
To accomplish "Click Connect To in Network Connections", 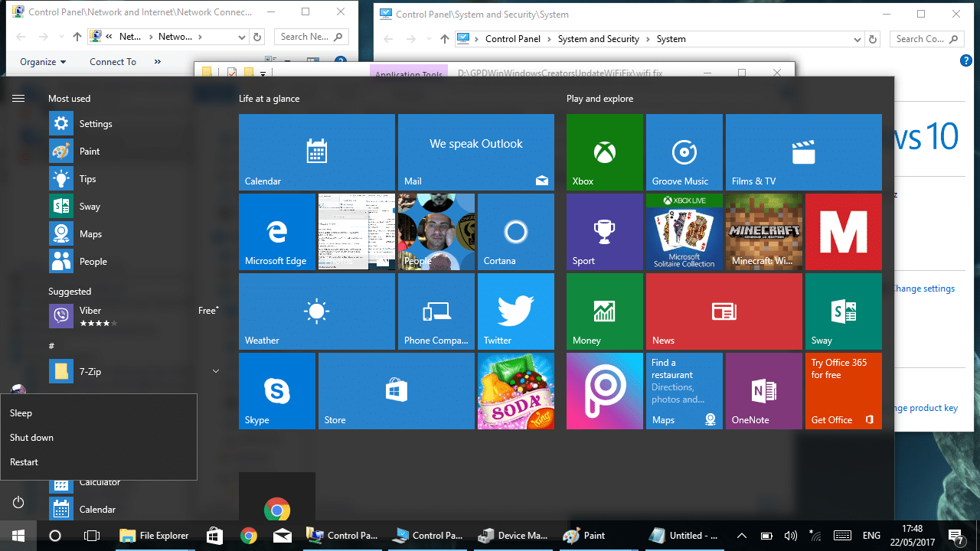I will pyautogui.click(x=113, y=62).
